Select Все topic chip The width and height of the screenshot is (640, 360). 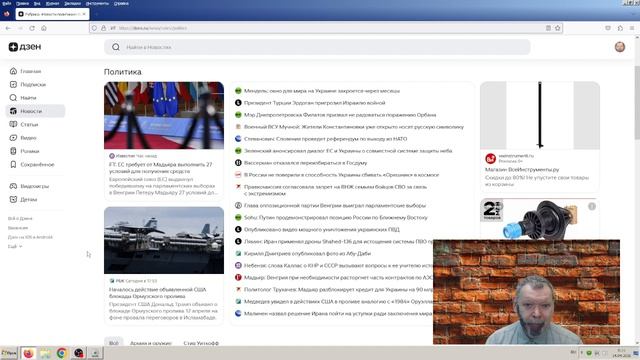pyautogui.click(x=114, y=343)
